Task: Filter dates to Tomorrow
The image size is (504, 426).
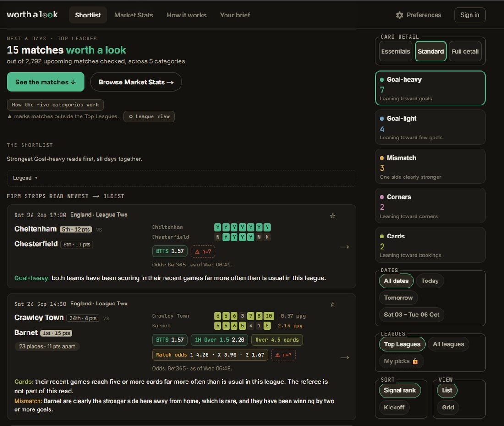Action: pyautogui.click(x=398, y=298)
